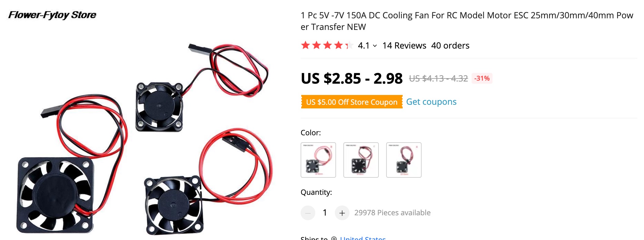
Task: Click the 4.1 rating score
Action: pyautogui.click(x=364, y=45)
